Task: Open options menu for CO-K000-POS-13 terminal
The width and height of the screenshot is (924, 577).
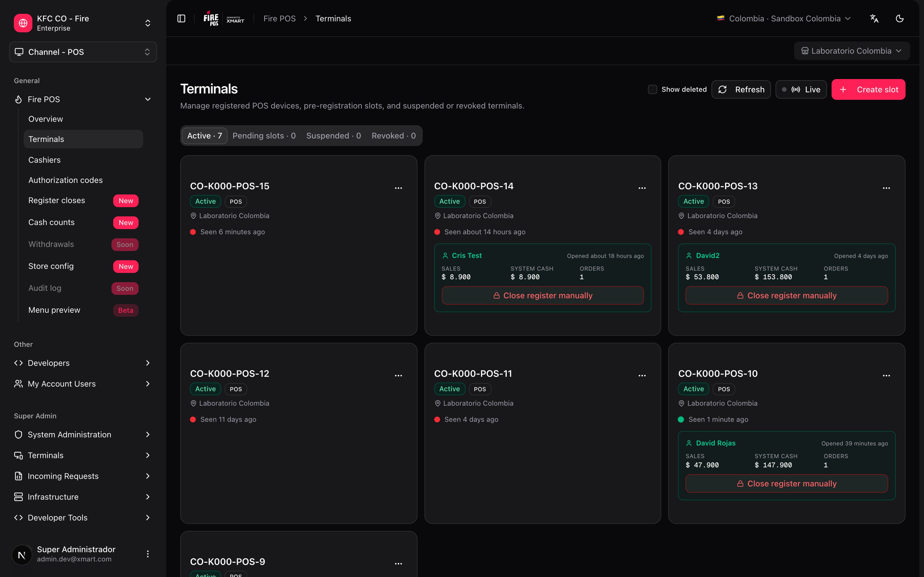Action: (886, 188)
